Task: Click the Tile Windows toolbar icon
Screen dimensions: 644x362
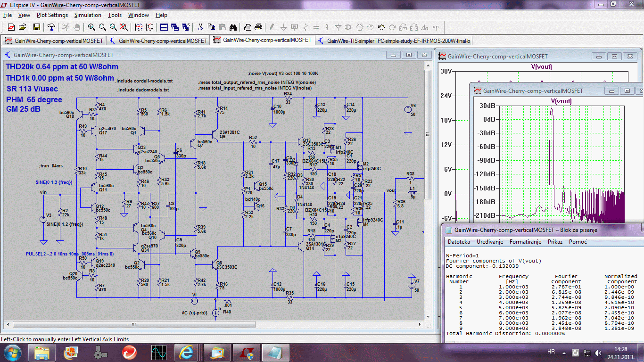Action: pos(164,27)
